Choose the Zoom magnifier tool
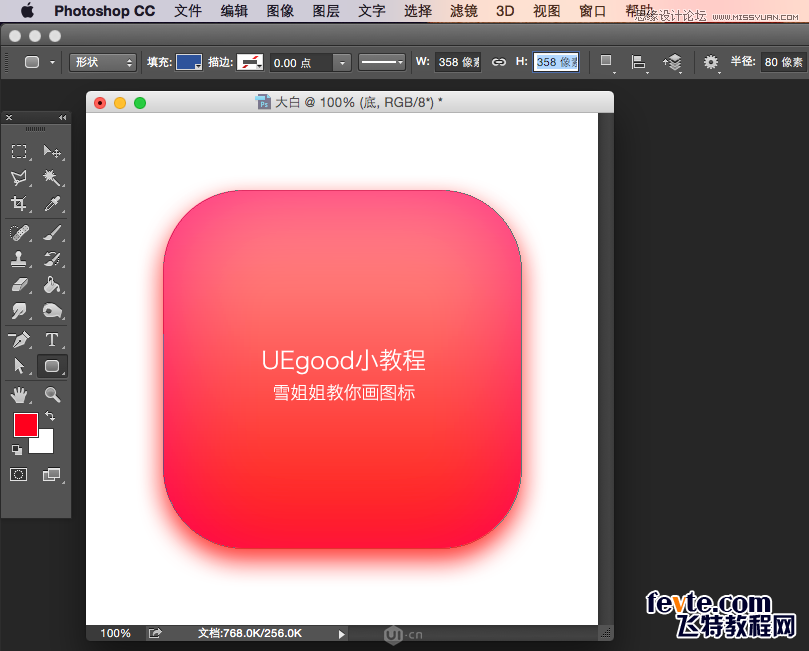This screenshot has width=809, height=651. (x=52, y=395)
